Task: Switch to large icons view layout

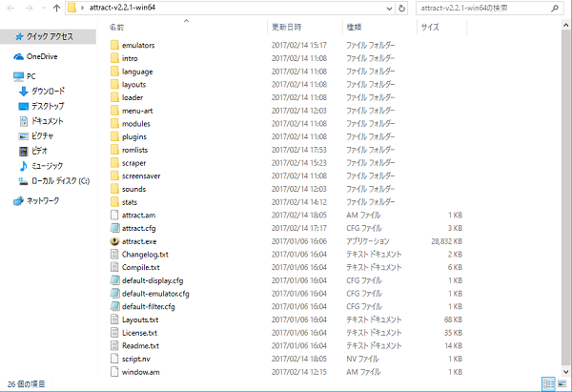Action: (x=562, y=384)
